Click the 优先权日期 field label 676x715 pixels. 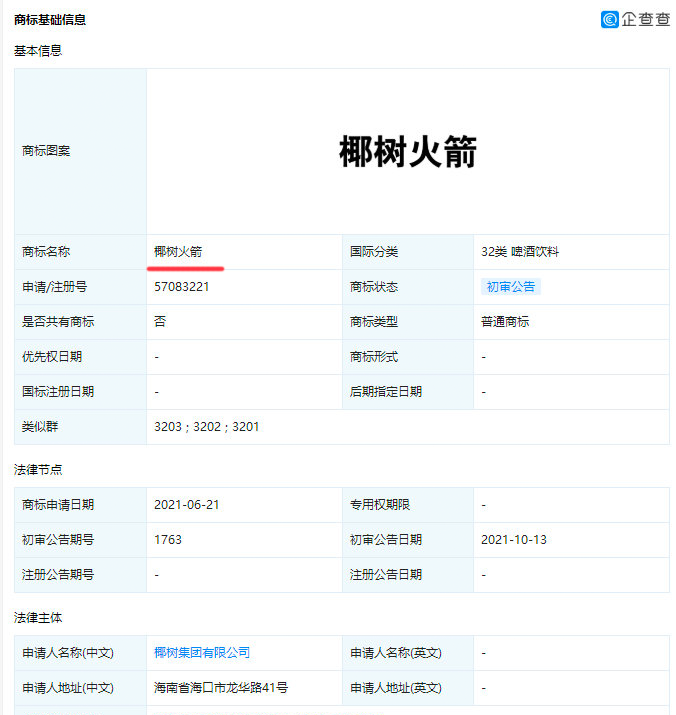point(52,357)
